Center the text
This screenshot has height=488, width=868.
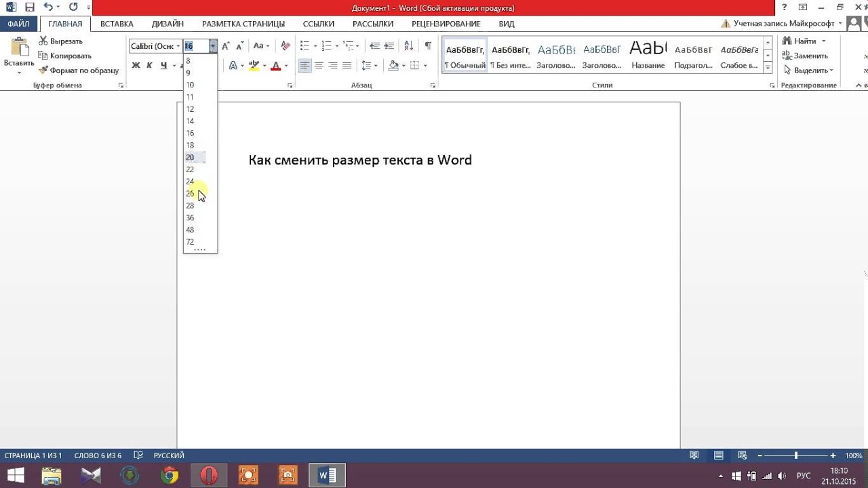(x=319, y=66)
